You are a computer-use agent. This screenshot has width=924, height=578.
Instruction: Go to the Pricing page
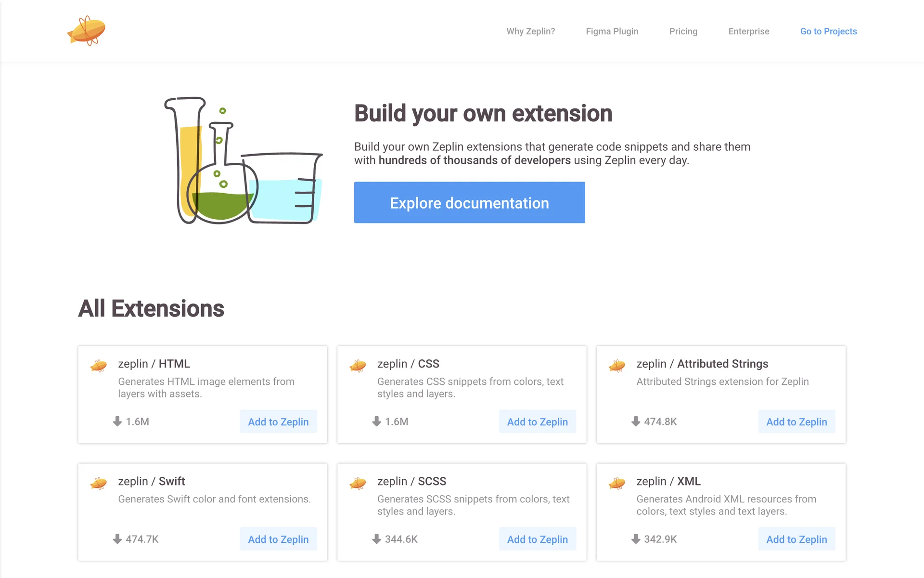coord(683,31)
